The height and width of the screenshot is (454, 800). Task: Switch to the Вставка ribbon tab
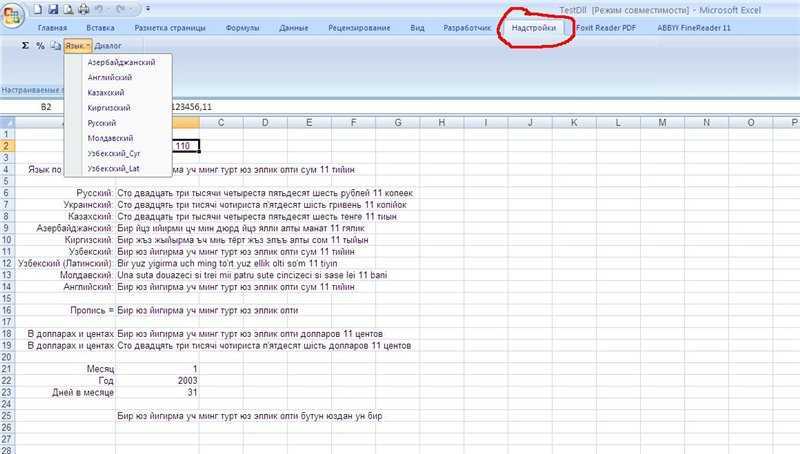point(100,28)
